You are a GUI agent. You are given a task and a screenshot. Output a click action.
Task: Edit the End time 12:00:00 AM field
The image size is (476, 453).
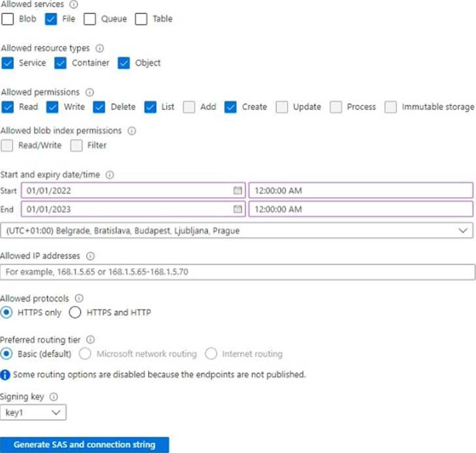(361, 209)
